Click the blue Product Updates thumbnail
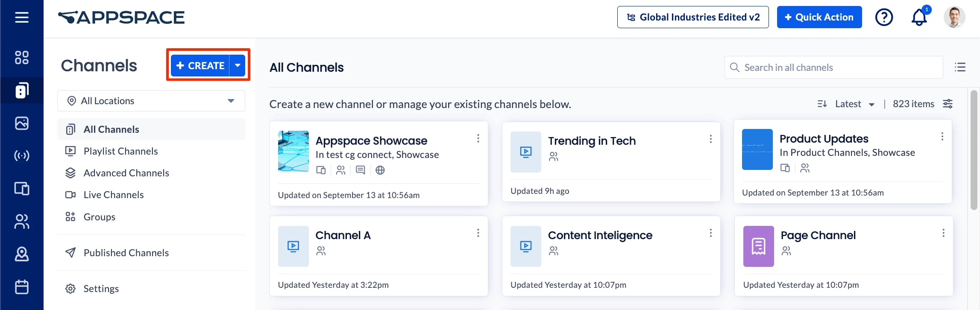Image resolution: width=980 pixels, height=310 pixels. 757,149
